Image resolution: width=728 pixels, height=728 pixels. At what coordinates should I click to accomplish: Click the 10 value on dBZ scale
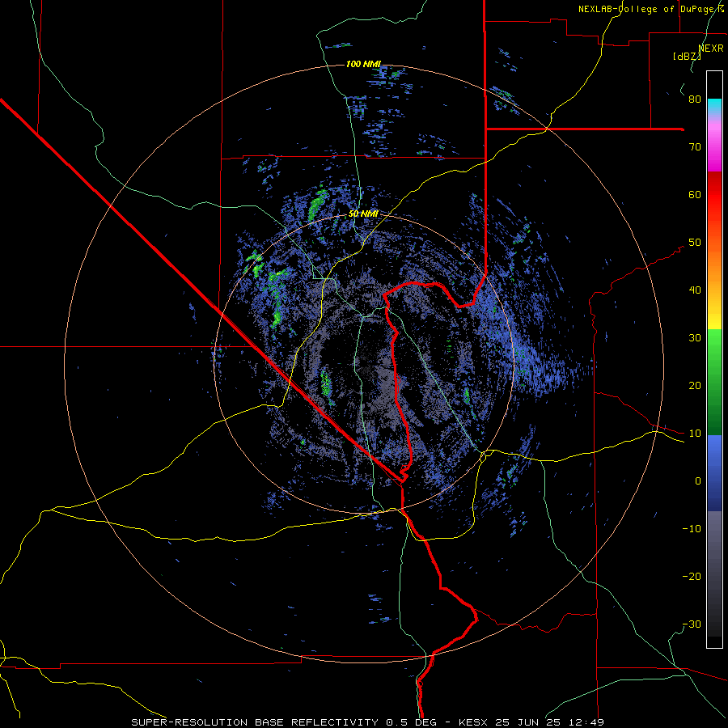695,434
